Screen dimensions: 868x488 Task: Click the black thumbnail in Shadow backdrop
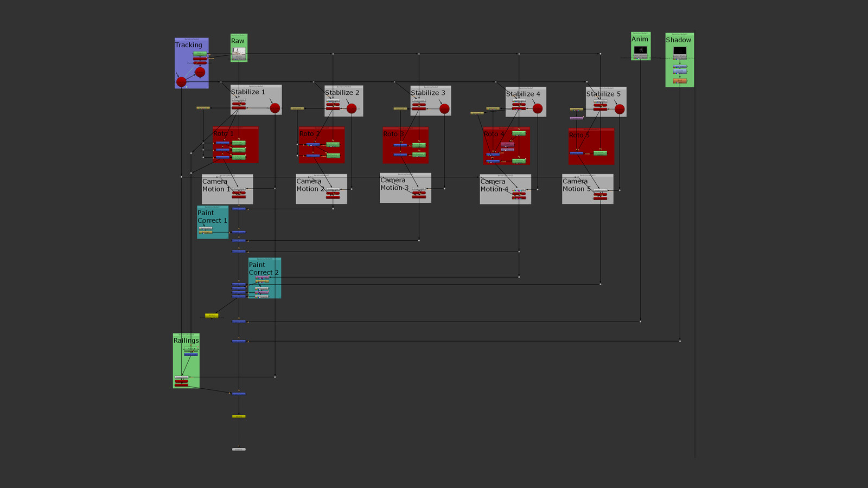(680, 50)
